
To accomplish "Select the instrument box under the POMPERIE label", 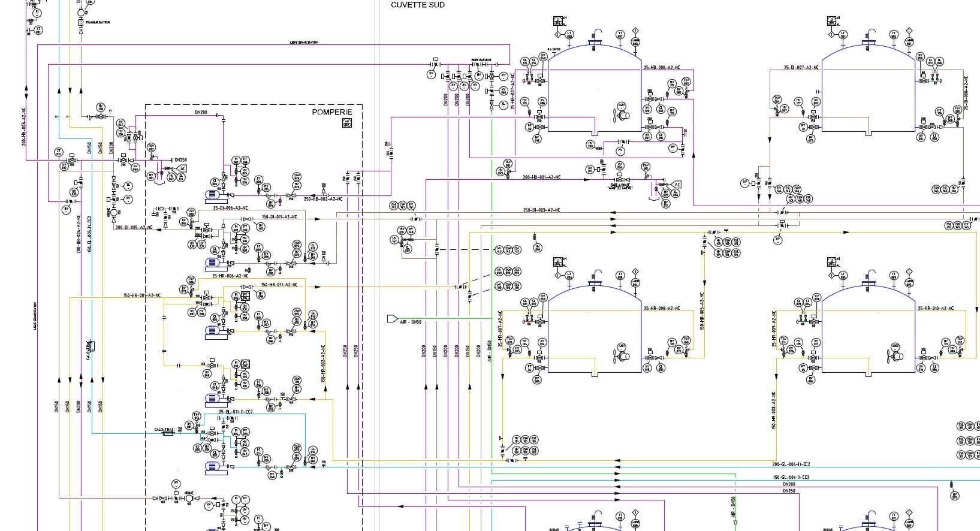I will [346, 123].
